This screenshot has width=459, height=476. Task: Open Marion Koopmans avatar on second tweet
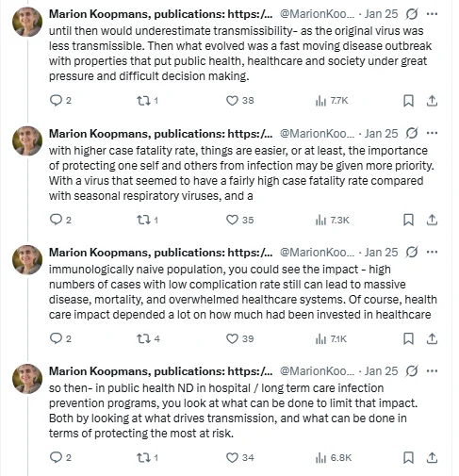click(27, 141)
